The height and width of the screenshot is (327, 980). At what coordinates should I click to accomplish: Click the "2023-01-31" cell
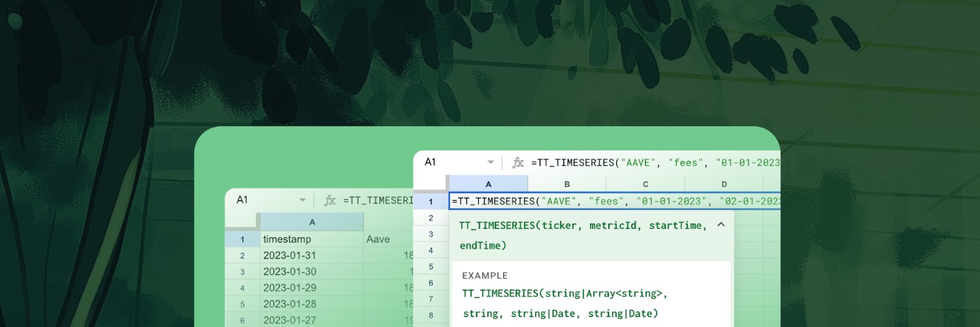click(x=312, y=256)
